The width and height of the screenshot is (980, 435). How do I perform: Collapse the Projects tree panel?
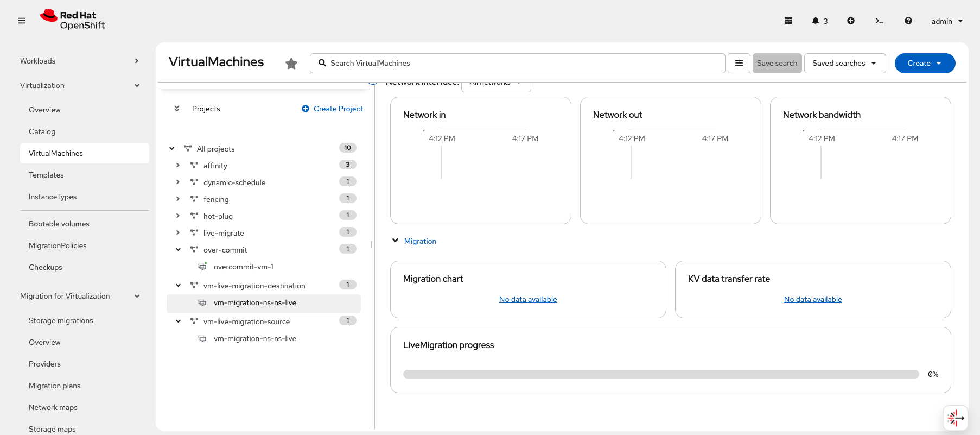(x=177, y=109)
